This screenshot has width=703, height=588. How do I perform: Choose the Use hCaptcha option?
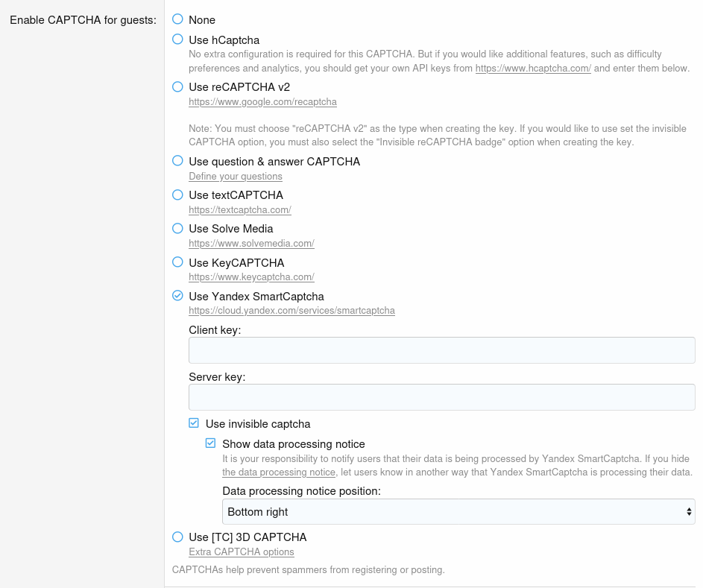coord(177,39)
